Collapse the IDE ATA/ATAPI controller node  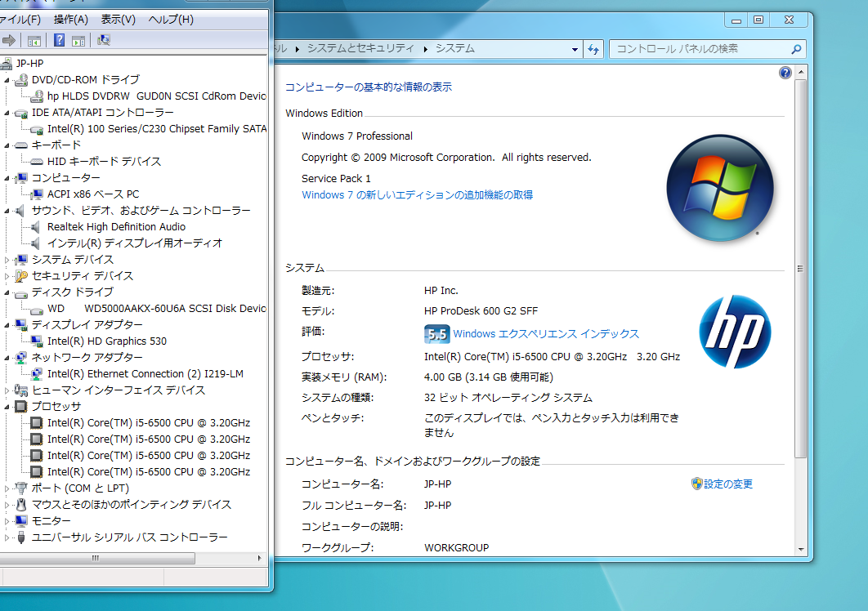coord(7,113)
